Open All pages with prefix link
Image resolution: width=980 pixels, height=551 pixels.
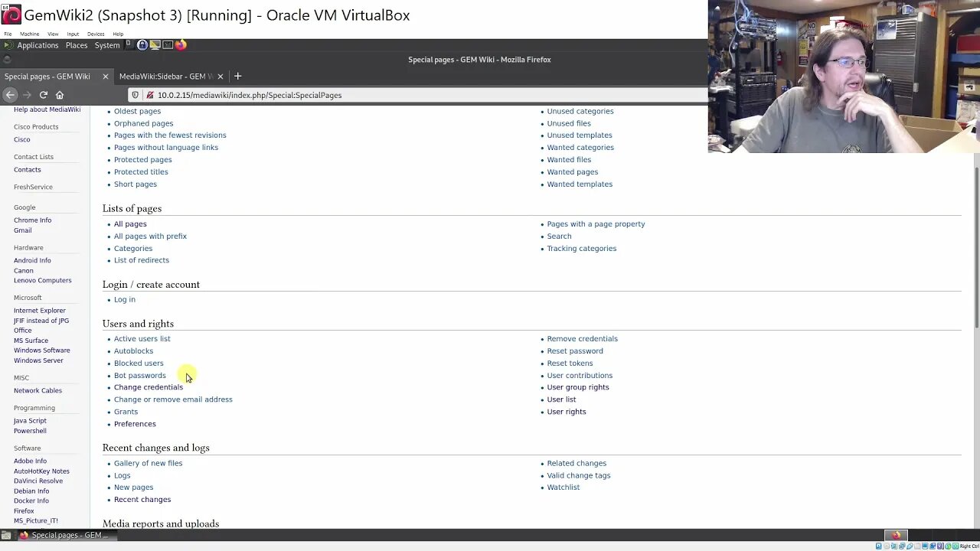point(150,236)
